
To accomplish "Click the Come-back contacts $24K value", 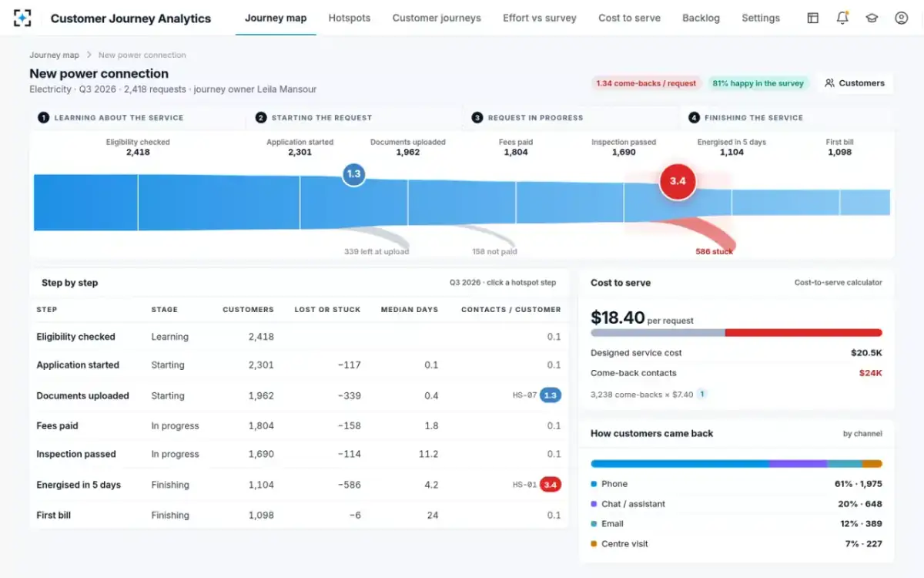I will [x=870, y=373].
